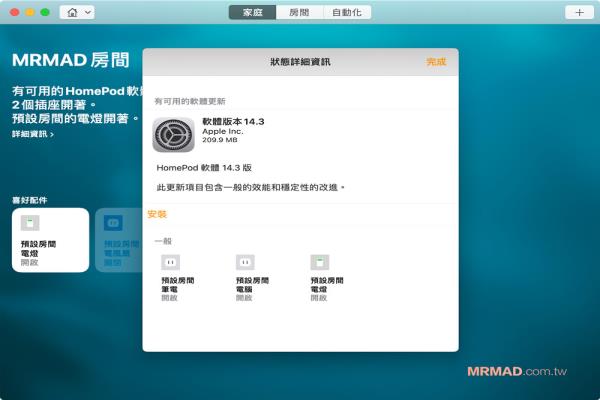This screenshot has height=400, width=600.
Task: Toggle the 預設房間 電腦 outlet in dialog
Action: click(x=252, y=278)
